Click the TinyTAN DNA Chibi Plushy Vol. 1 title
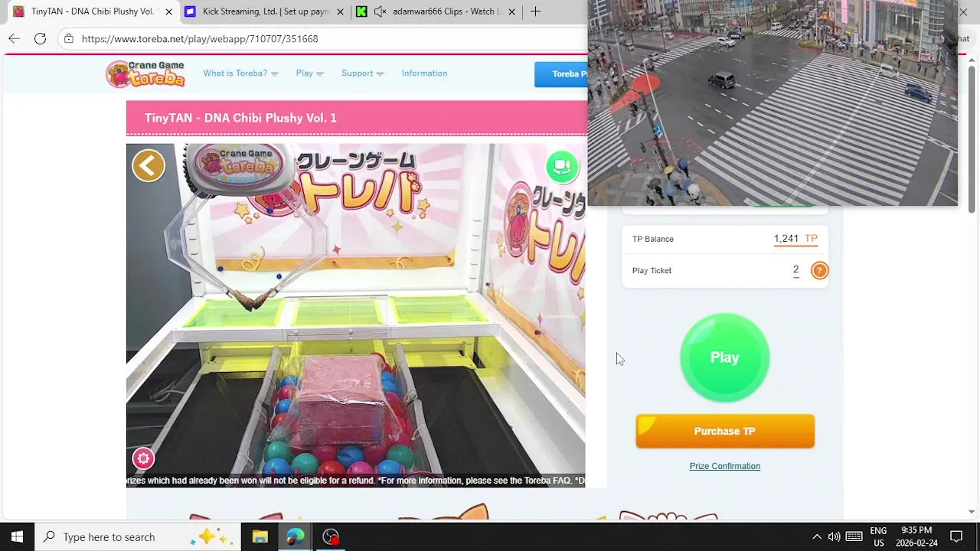The width and height of the screenshot is (980, 551). pyautogui.click(x=240, y=118)
